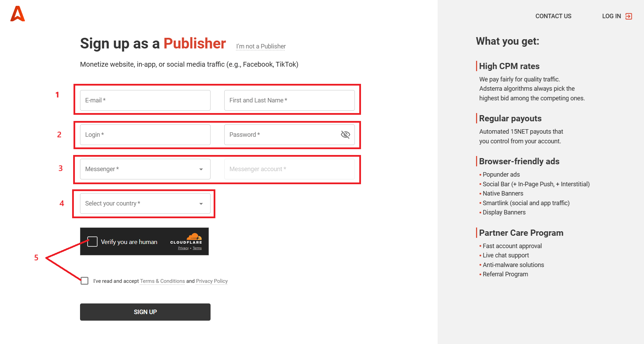Screen dimensions: 644x344
Task: Tick the Privacy Policy acceptance checkbox
Action: pos(84,281)
